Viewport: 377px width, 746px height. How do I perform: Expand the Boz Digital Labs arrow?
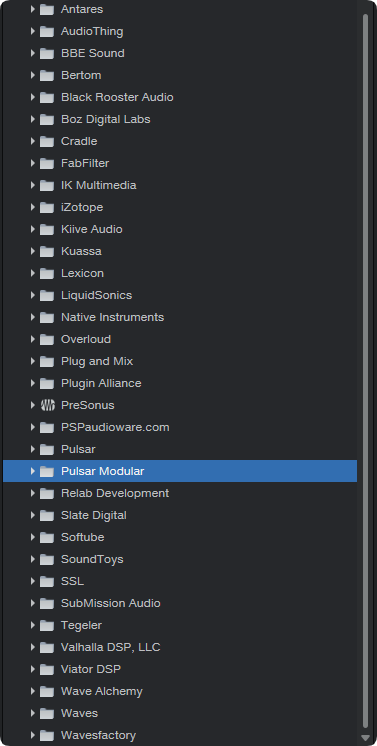33,119
